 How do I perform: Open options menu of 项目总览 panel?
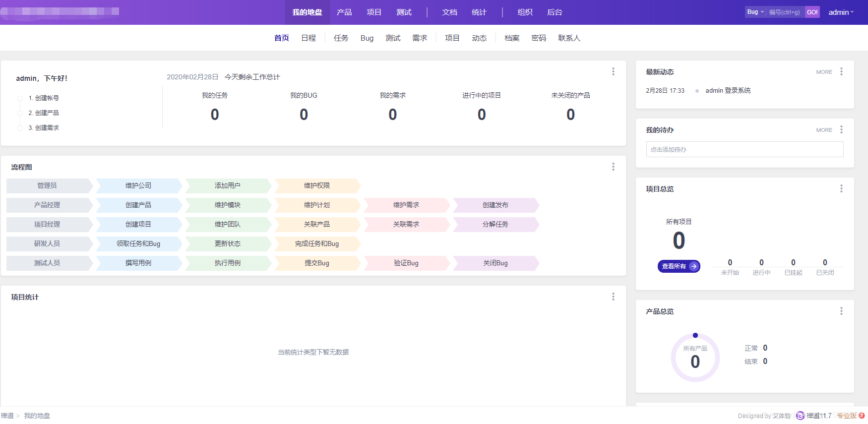[x=841, y=188]
